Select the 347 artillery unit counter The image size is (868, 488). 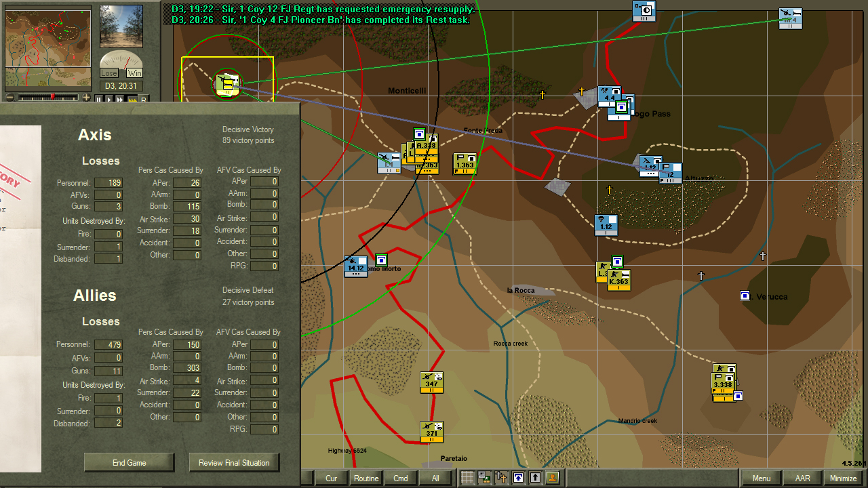432,382
